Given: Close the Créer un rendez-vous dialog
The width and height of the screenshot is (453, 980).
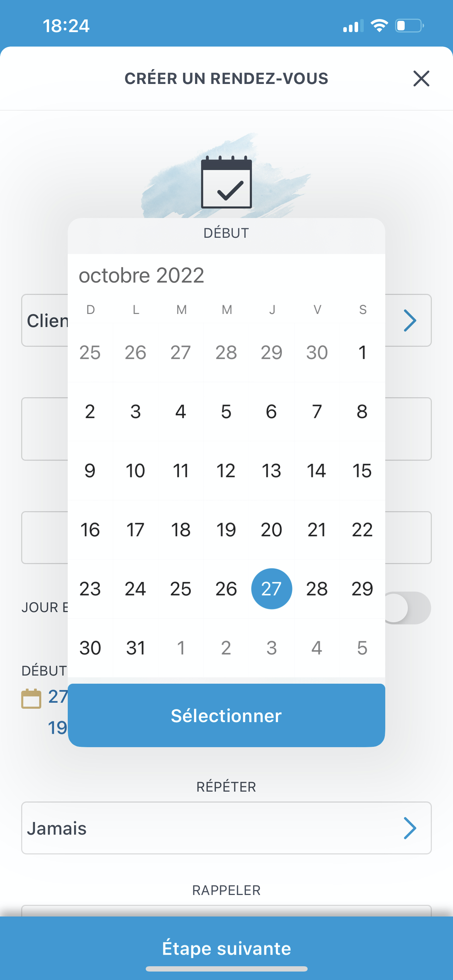Looking at the screenshot, I should point(421,78).
